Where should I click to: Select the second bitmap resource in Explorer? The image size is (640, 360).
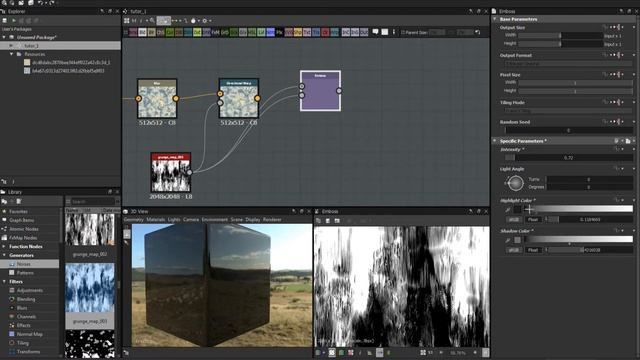click(64, 71)
